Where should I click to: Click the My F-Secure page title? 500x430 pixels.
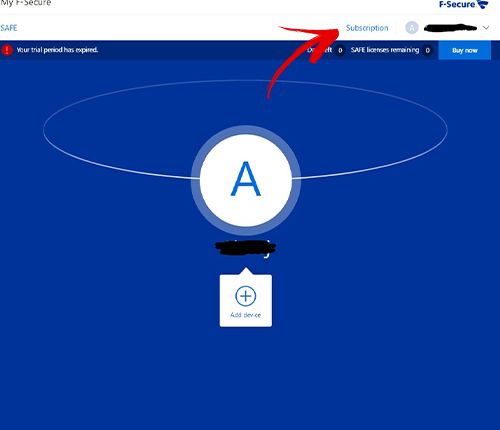click(25, 3)
